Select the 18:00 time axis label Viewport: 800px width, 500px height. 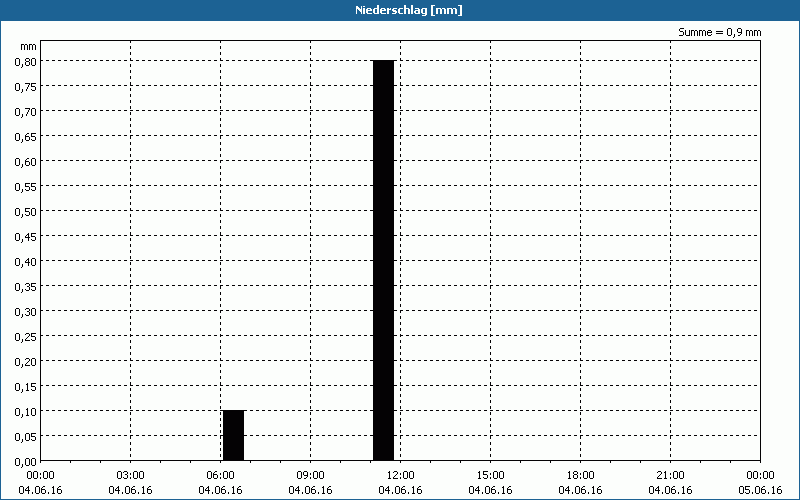[x=580, y=476]
